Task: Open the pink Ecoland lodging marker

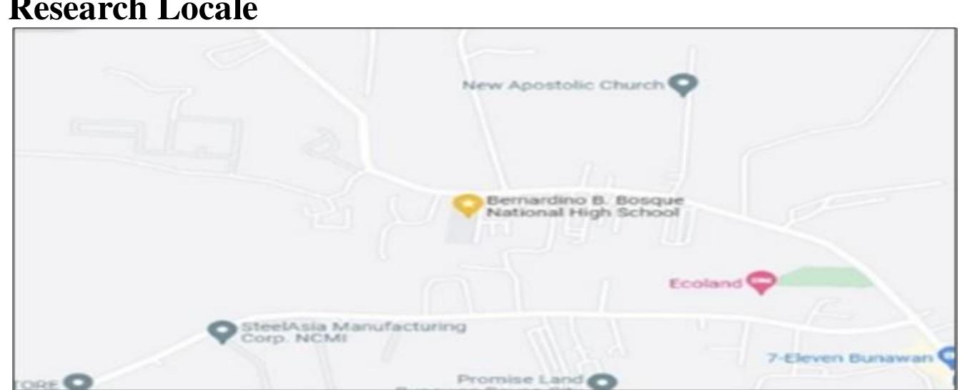Action: click(761, 281)
